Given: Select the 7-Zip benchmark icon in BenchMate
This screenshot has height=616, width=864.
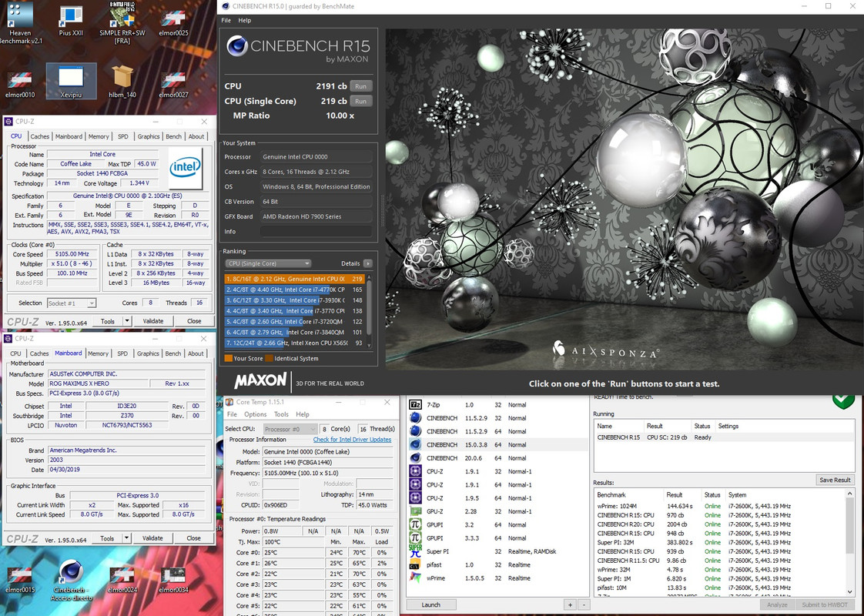Looking at the screenshot, I should 416,404.
